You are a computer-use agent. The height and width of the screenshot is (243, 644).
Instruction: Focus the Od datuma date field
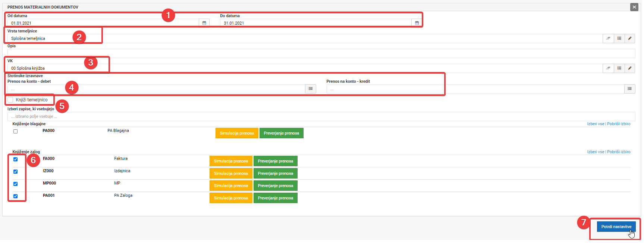[x=103, y=23]
